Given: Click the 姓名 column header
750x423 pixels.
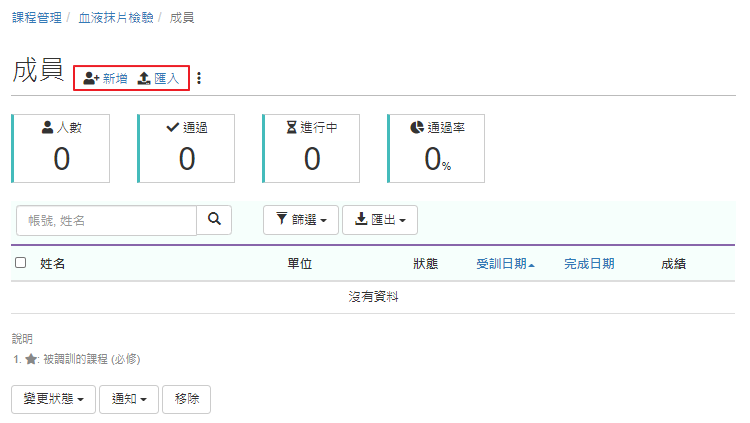Looking at the screenshot, I should click(x=53, y=264).
